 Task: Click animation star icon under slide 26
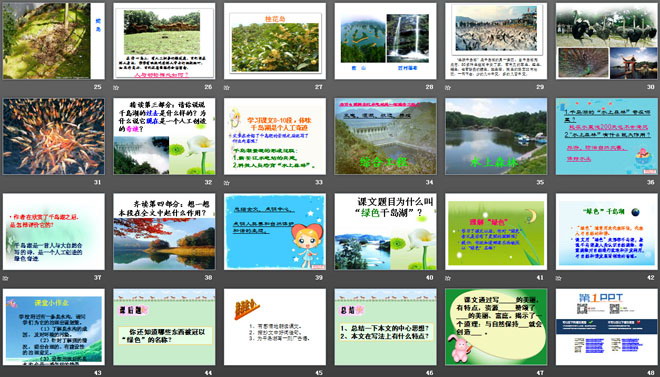(116, 88)
